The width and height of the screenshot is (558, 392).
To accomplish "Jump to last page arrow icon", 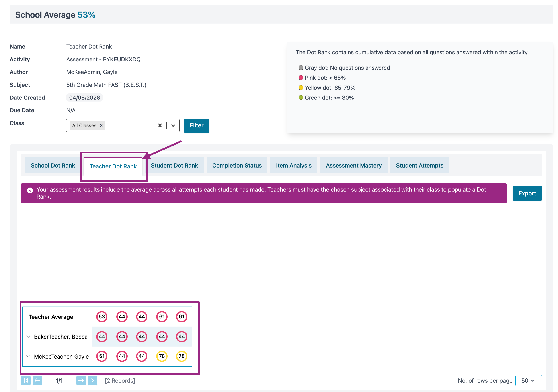I will (x=92, y=380).
